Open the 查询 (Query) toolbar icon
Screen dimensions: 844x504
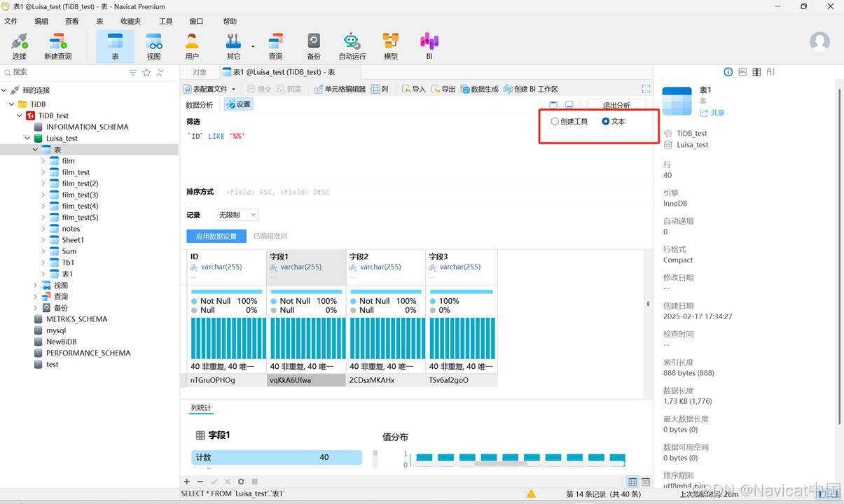coord(275,46)
